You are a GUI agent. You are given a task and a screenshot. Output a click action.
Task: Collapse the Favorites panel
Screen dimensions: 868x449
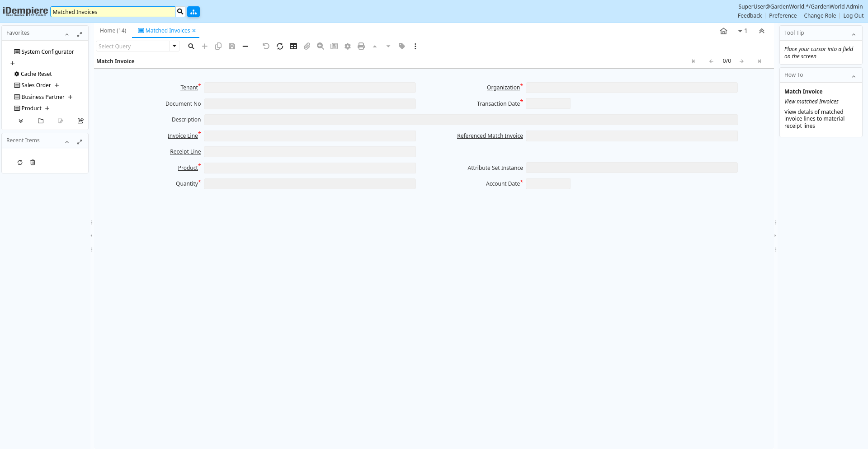(x=67, y=34)
